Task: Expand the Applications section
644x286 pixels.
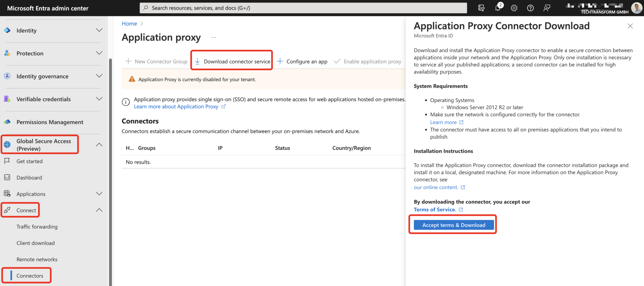Action: point(99,194)
